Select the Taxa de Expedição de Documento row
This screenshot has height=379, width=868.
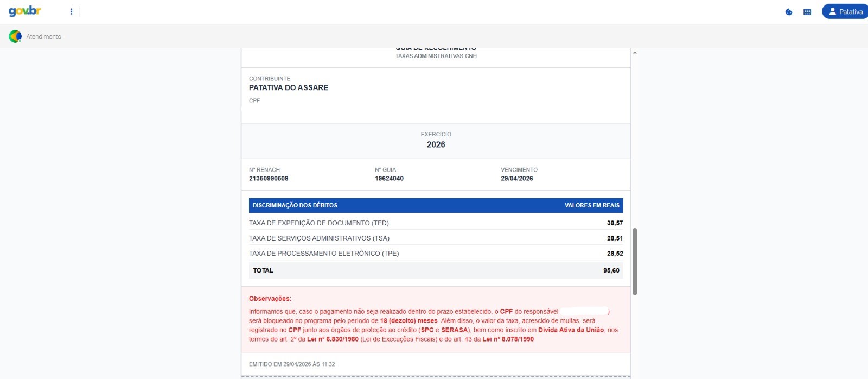[x=319, y=223]
